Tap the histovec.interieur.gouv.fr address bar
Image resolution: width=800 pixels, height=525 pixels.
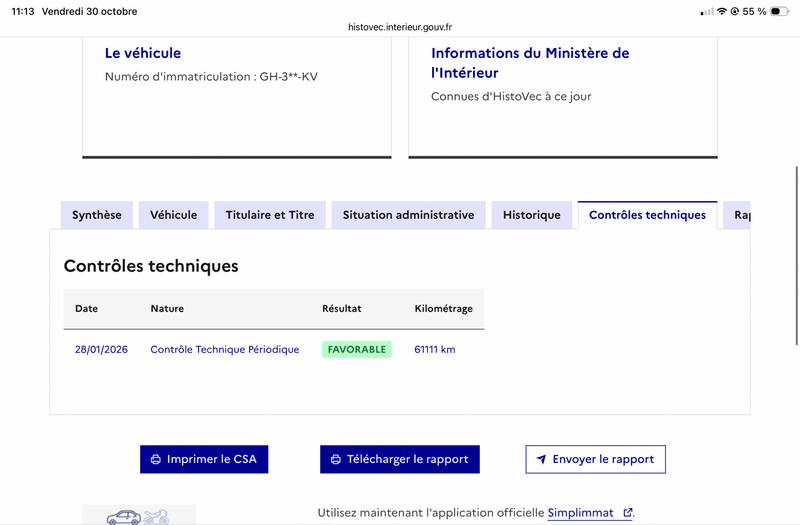(x=400, y=27)
